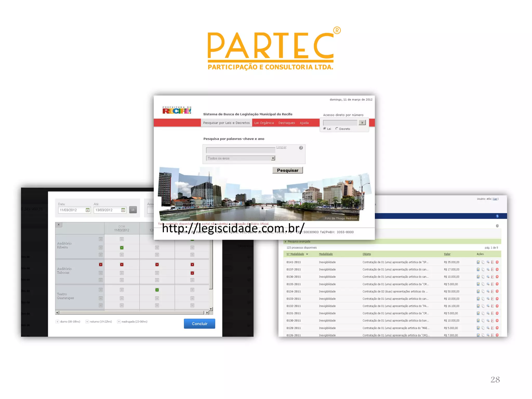Click red delete icon for process 0128-2011
532x399 pixels.
pos(497,328)
